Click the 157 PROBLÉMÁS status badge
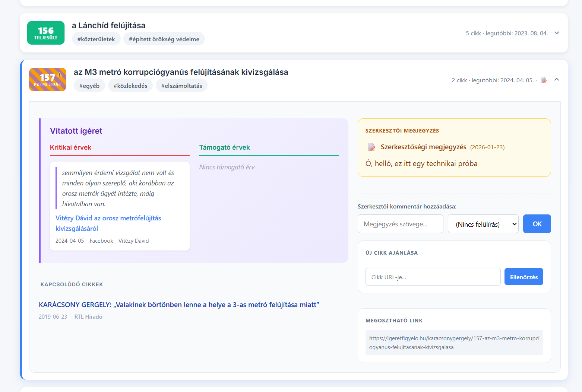The width and height of the screenshot is (582, 392). 48,79
